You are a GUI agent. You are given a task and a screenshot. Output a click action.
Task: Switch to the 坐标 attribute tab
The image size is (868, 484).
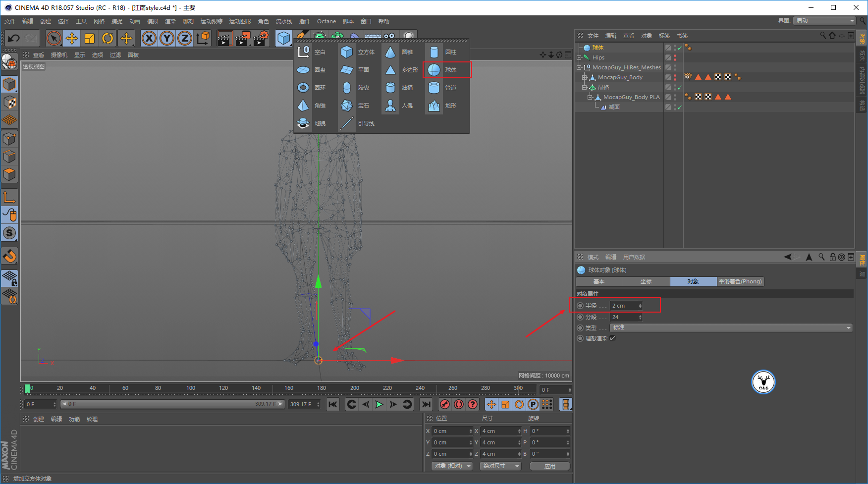point(646,281)
